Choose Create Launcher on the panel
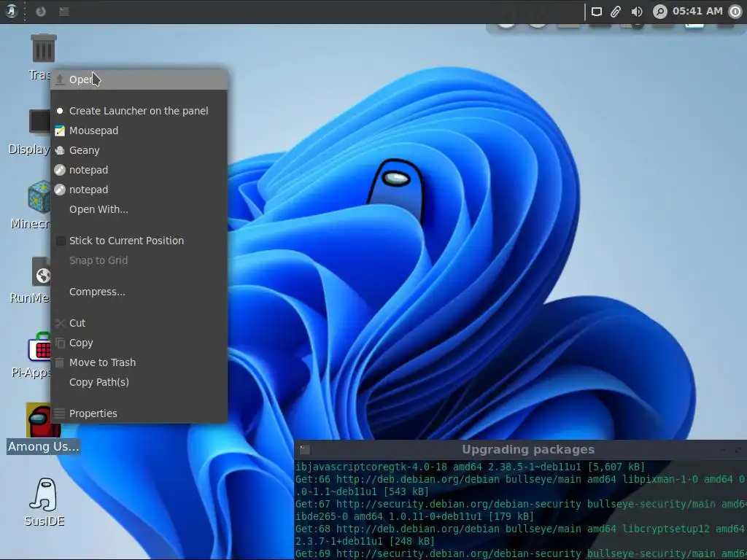747x560 pixels. coord(139,111)
